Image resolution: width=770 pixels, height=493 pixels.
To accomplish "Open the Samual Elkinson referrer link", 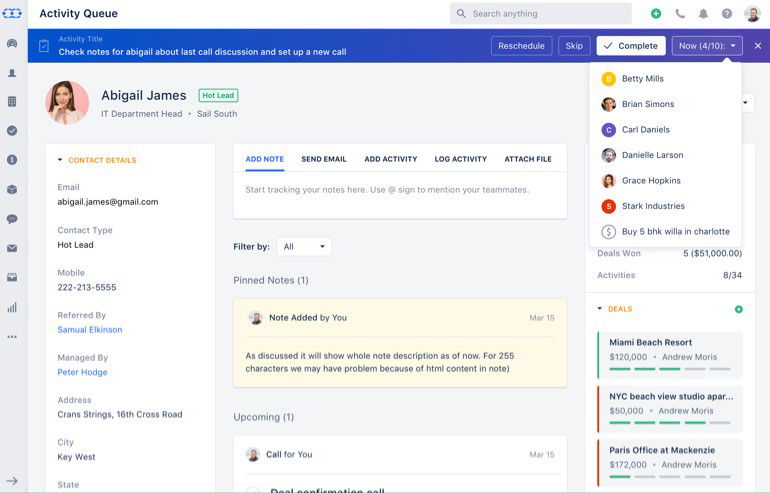I will [90, 330].
